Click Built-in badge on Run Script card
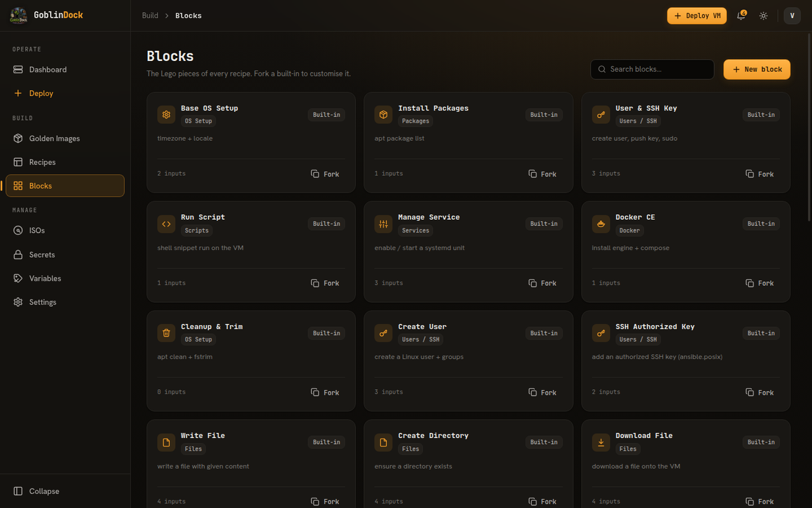 tap(327, 224)
